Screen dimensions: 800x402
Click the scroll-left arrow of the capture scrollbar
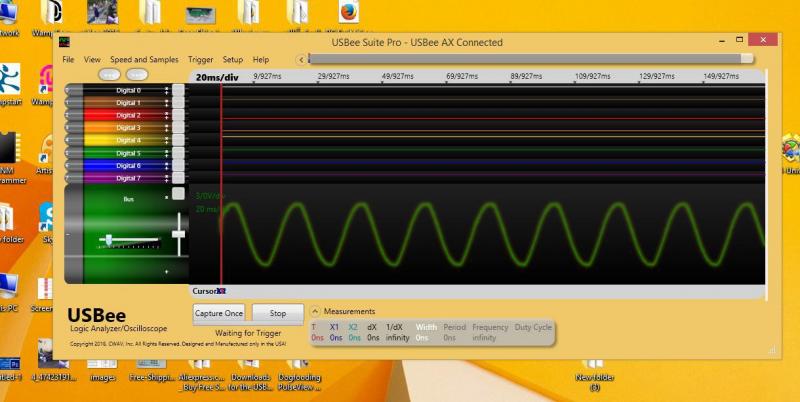point(301,60)
